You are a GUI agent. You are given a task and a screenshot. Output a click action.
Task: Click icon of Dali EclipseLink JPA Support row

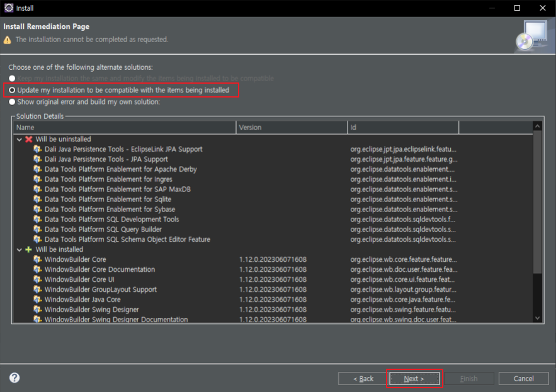click(x=38, y=149)
